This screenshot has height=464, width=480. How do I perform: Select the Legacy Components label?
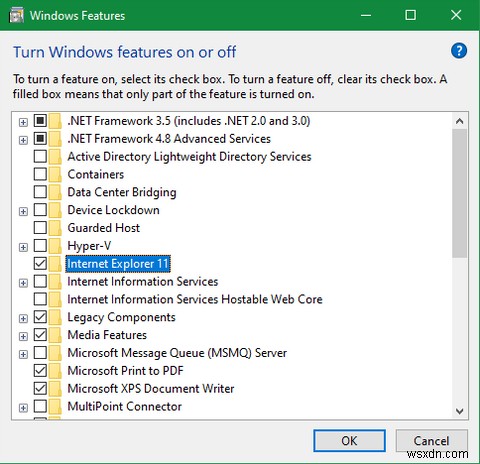point(121,317)
